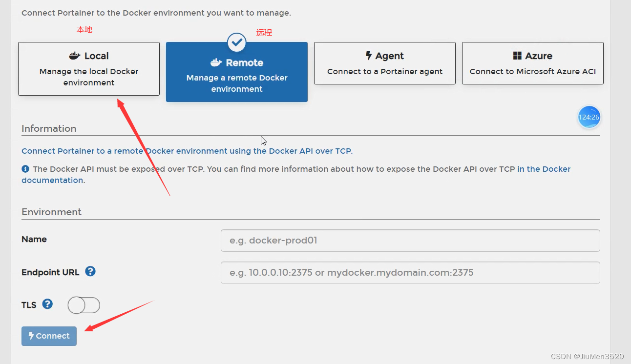Click the 'Information' section heading
This screenshot has height=364, width=631.
pos(49,128)
